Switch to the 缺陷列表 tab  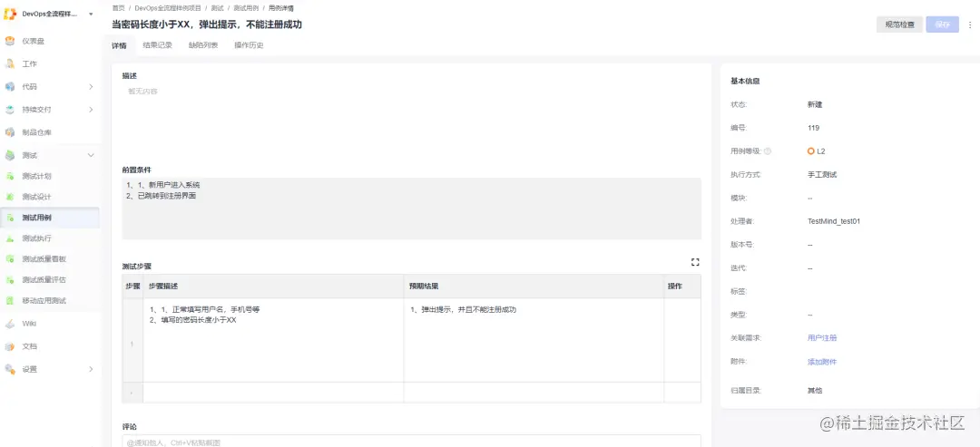203,45
